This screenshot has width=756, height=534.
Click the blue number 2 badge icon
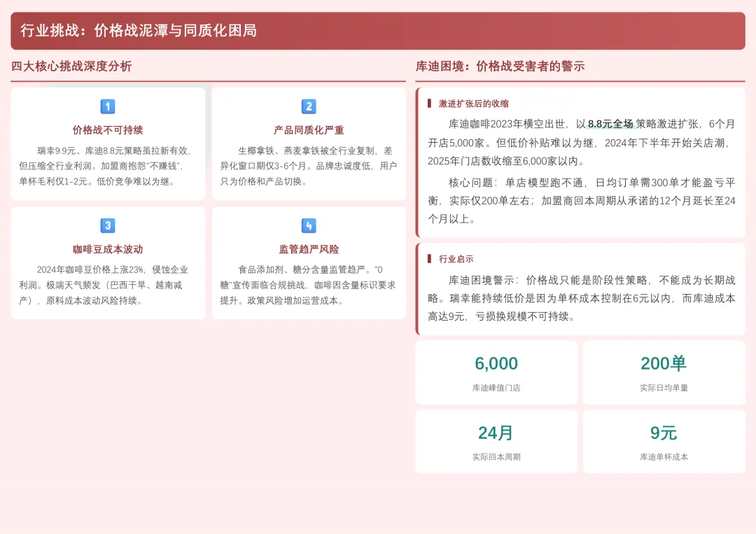(x=309, y=106)
